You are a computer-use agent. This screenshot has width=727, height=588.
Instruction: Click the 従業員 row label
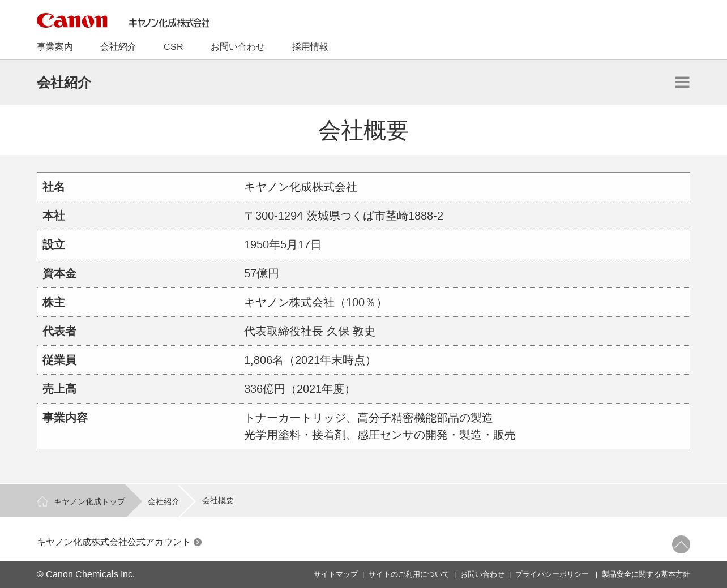coord(59,360)
